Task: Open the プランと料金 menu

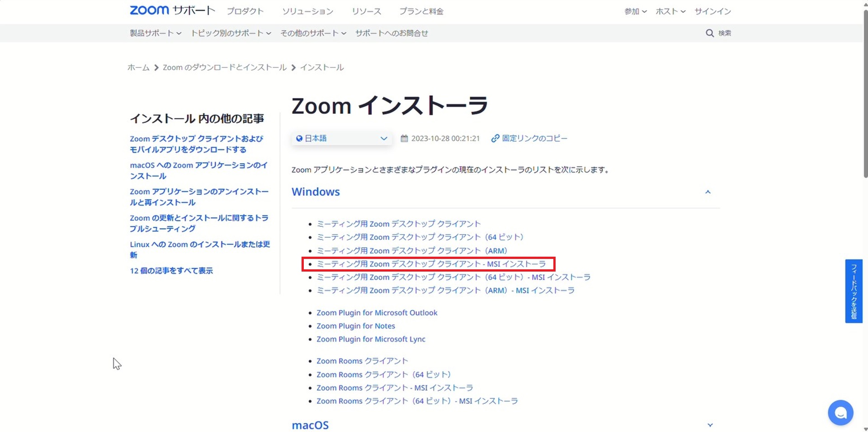Action: pyautogui.click(x=421, y=11)
